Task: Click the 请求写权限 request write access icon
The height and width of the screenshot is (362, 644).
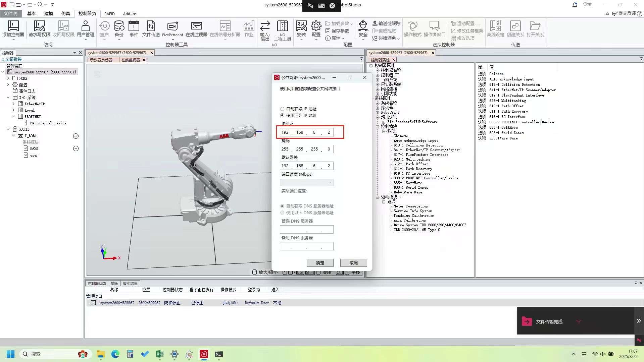Action: click(39, 26)
